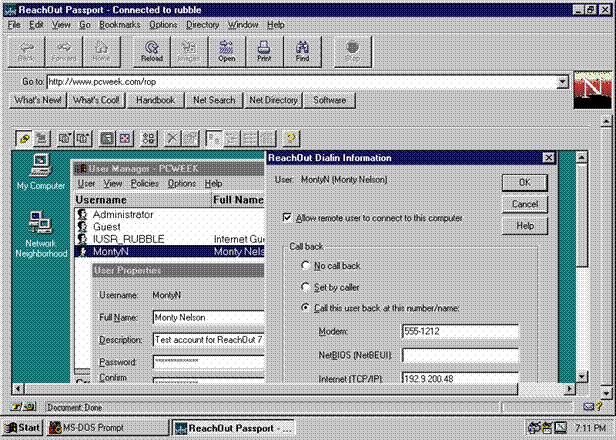This screenshot has width=616, height=440.
Task: Click the dark screen view toolbar icon
Action: click(x=107, y=138)
